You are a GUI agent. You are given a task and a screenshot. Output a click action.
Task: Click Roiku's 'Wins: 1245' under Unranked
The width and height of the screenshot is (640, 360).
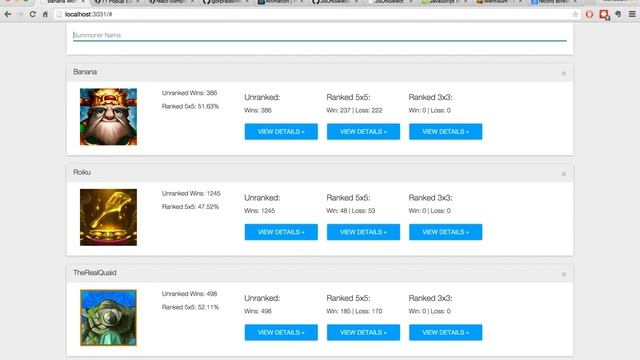(259, 211)
